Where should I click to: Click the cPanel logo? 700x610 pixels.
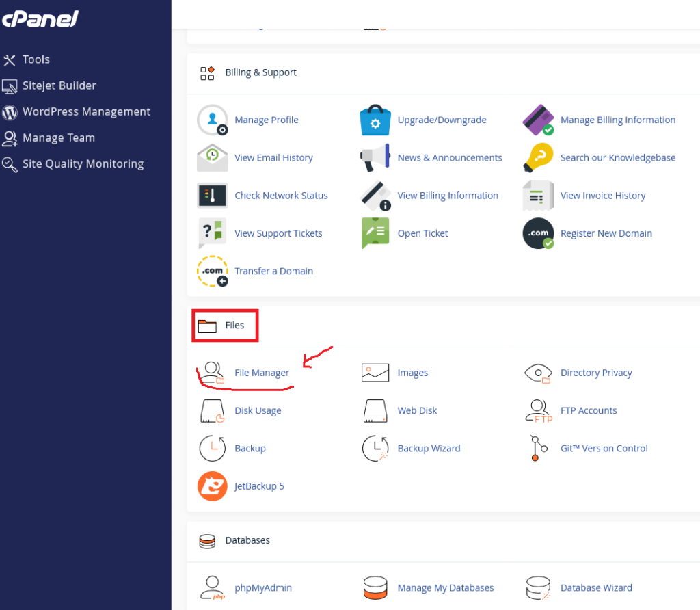(x=40, y=19)
